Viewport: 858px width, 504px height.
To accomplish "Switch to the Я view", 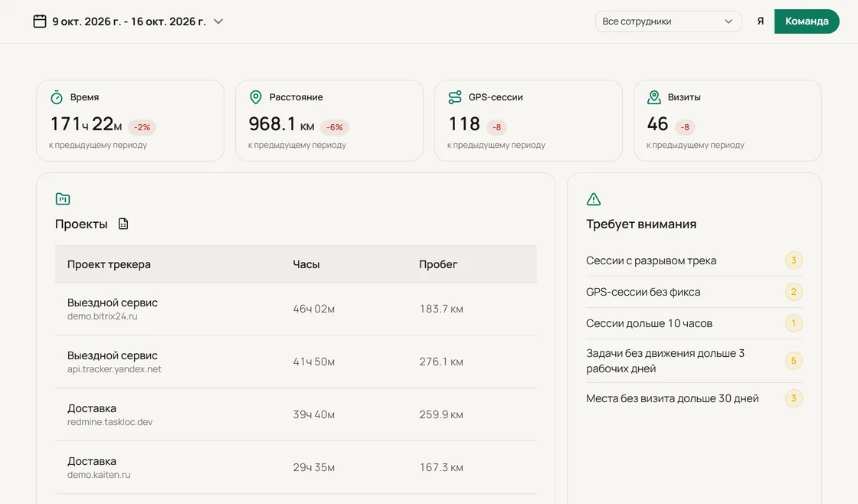I will 760,21.
